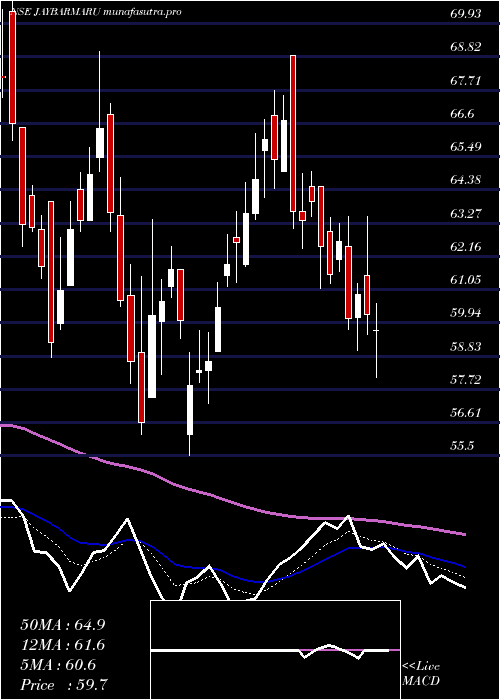The image size is (500, 700).
Task: Click the 69.93 price axis label
Action: coord(466,14)
